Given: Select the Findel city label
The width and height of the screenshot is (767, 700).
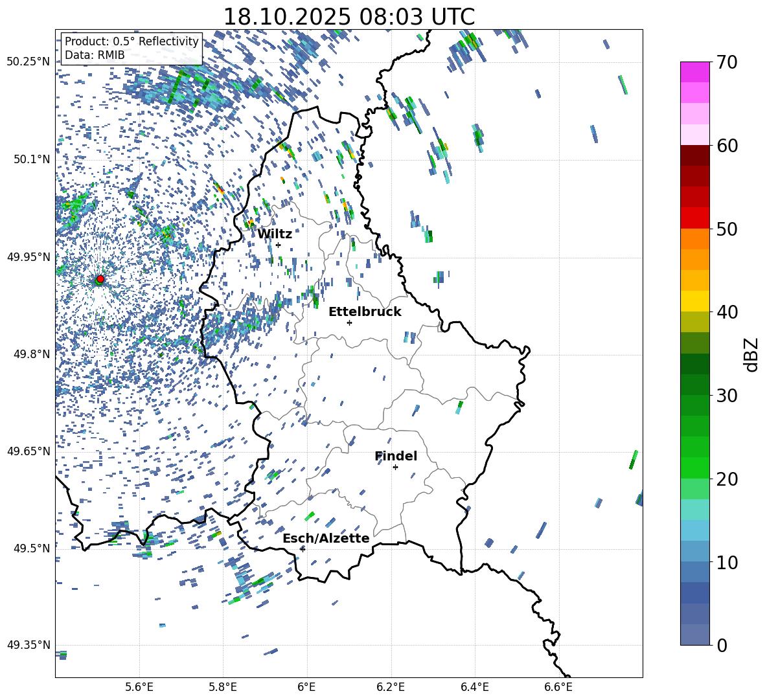Looking at the screenshot, I should click(396, 456).
